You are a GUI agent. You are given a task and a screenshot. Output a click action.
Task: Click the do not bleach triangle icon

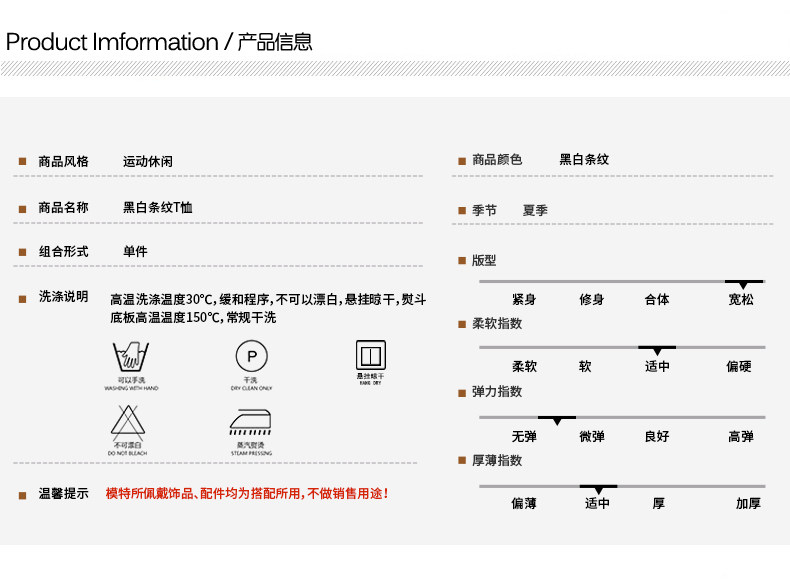pos(128,422)
